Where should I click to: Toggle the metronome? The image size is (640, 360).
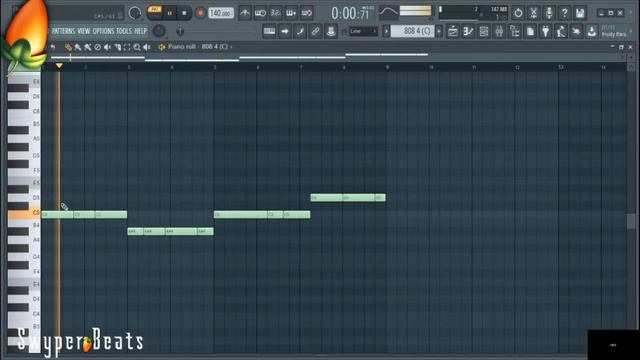pyautogui.click(x=244, y=13)
